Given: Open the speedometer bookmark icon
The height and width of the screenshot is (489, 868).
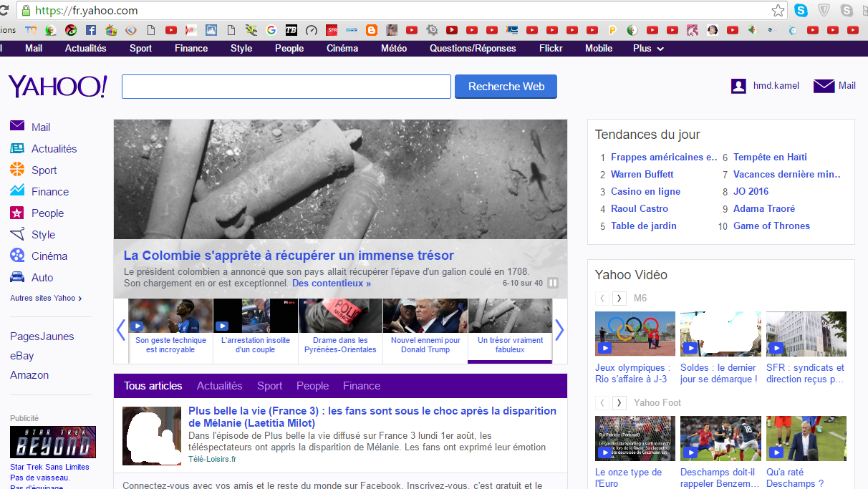Looking at the screenshot, I should (x=311, y=30).
